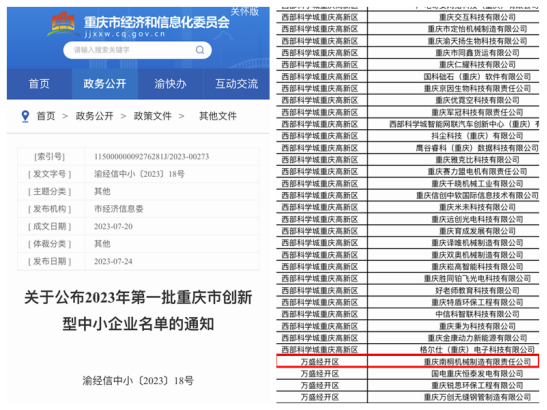Click the row 重庆京因生物科技有限责任公司
This screenshot has width=547, height=410.
click(x=407, y=89)
